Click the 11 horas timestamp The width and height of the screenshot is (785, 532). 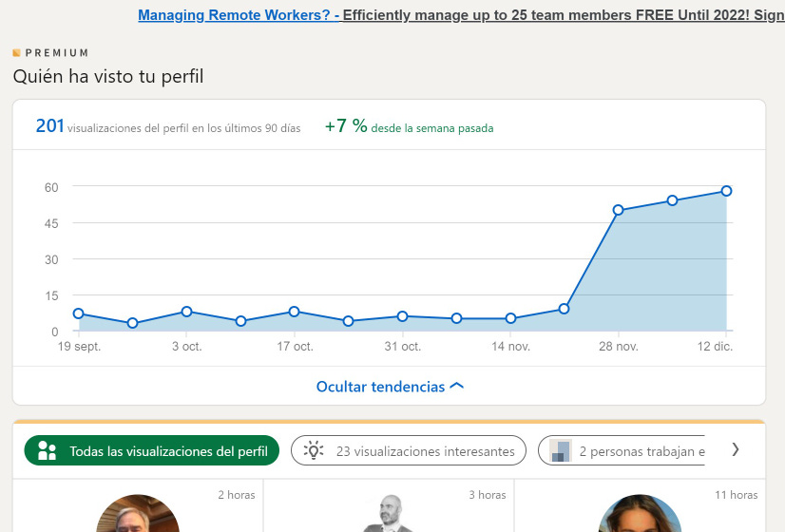click(x=736, y=495)
